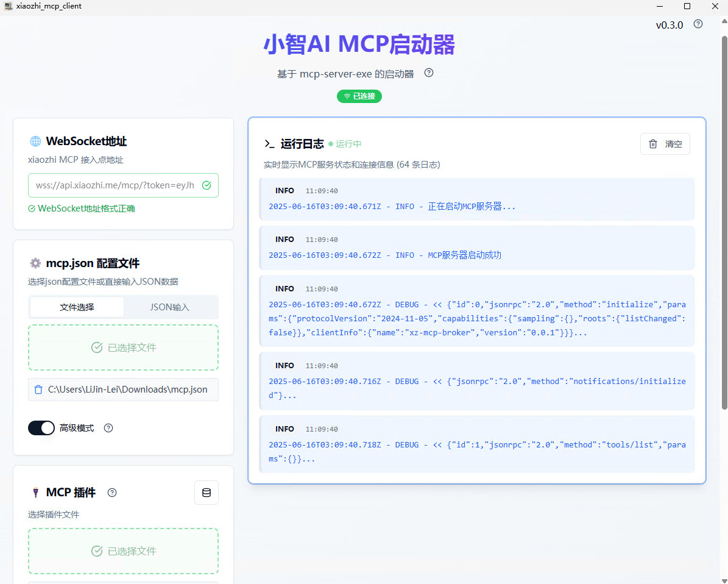Toggle the 高级模式 switch off
728x584 pixels.
[x=41, y=428]
